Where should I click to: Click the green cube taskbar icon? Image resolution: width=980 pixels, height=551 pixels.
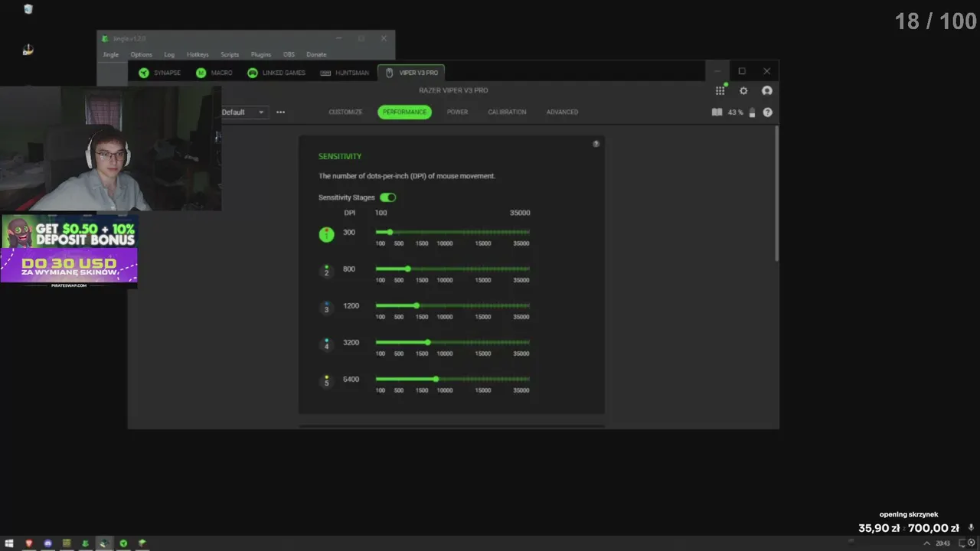click(142, 543)
